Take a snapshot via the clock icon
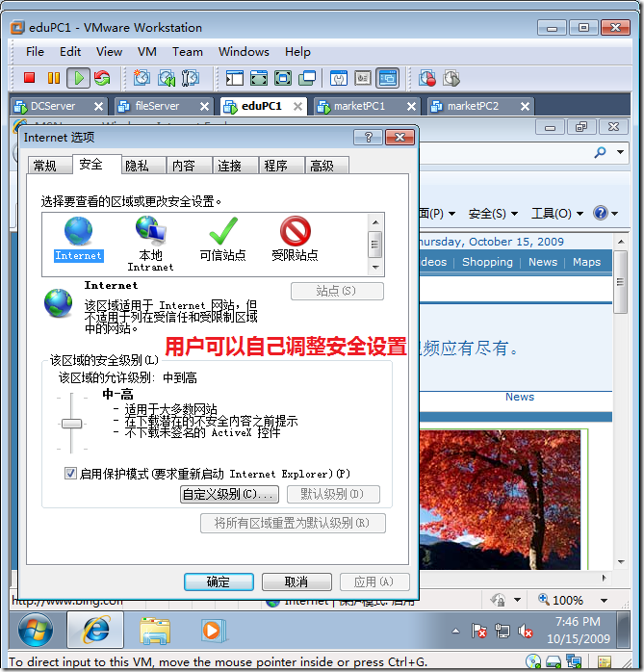 coord(142,78)
